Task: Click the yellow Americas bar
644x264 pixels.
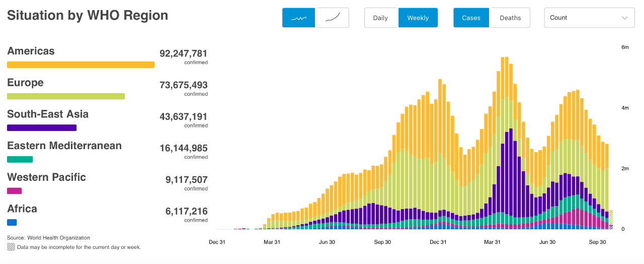Action: click(80, 64)
